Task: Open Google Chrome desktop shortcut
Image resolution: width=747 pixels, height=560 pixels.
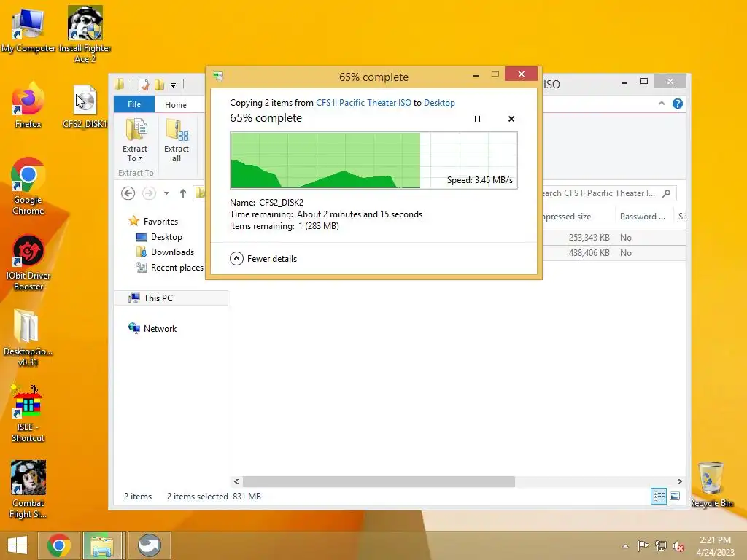Action: (28, 186)
